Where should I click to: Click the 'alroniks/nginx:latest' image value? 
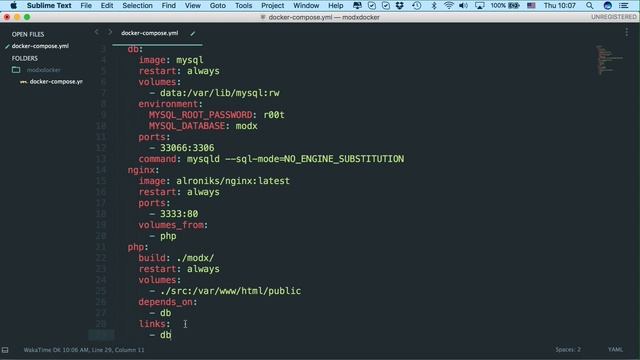pyautogui.click(x=233, y=181)
